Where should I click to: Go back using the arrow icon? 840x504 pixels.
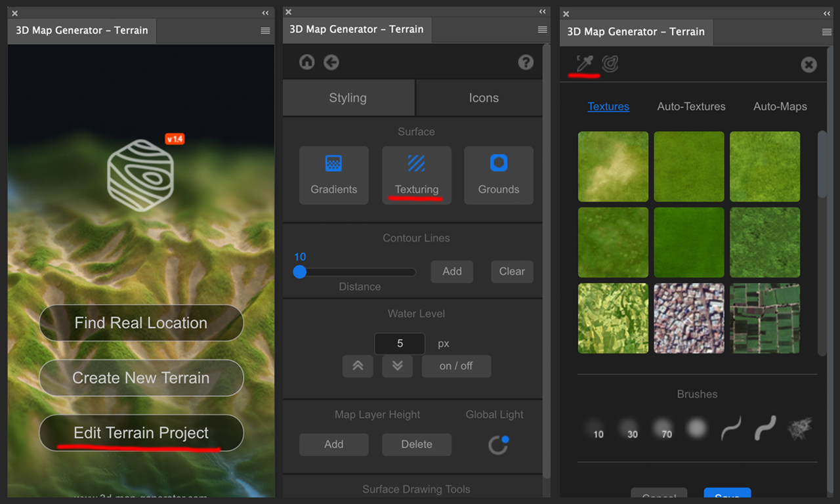[331, 62]
